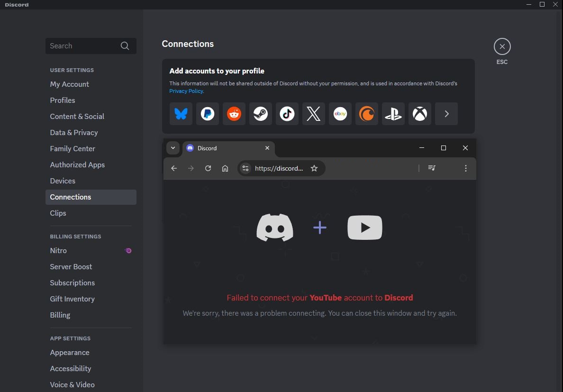Select the Discord browser tab
Screen dimensions: 563x392
click(x=229, y=148)
